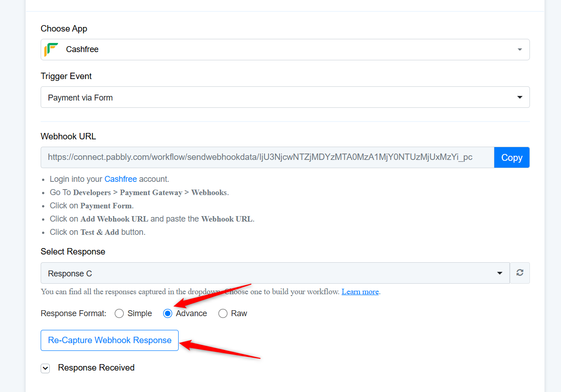Image resolution: width=561 pixels, height=392 pixels.
Task: Select the Raw response format
Action: (223, 313)
